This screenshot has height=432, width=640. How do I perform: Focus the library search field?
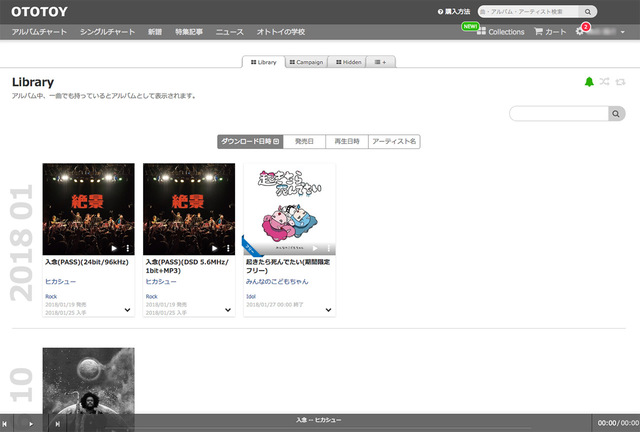[x=559, y=114]
